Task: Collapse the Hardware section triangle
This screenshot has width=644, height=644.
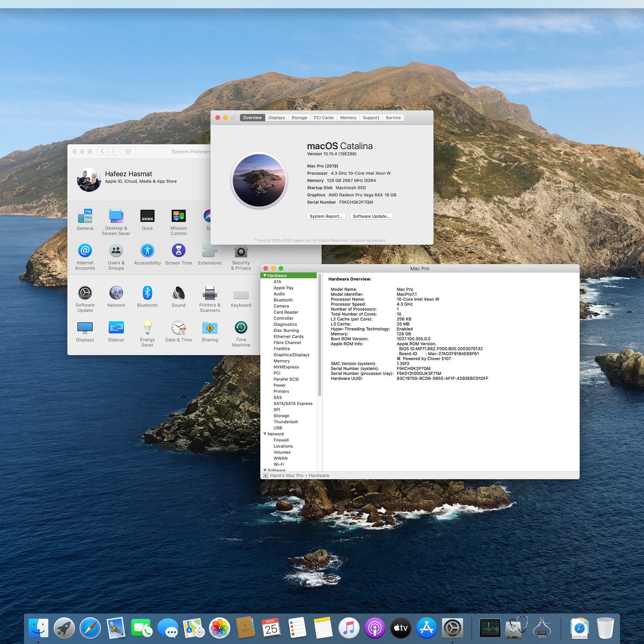Action: point(265,276)
